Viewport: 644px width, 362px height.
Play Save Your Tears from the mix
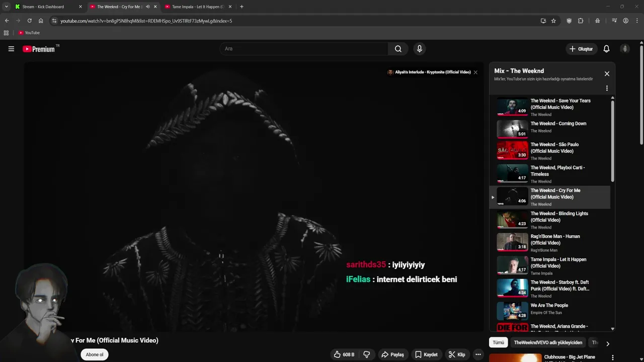[x=550, y=107]
